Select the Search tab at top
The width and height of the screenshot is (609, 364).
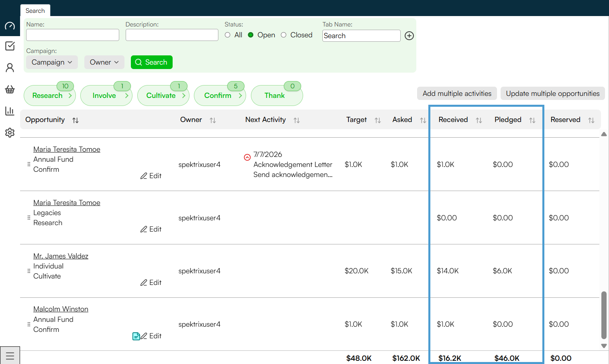tap(35, 11)
